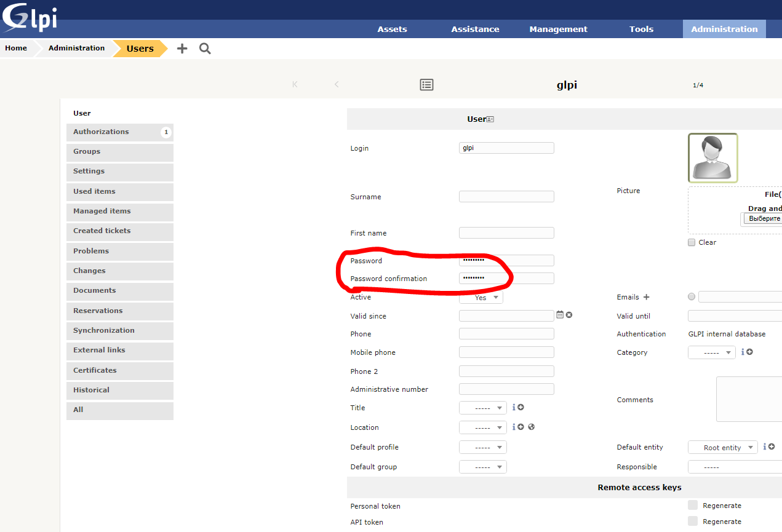Screen dimensions: 782x532
Task: Open the Default entity Root entity dropdown
Action: 723,447
